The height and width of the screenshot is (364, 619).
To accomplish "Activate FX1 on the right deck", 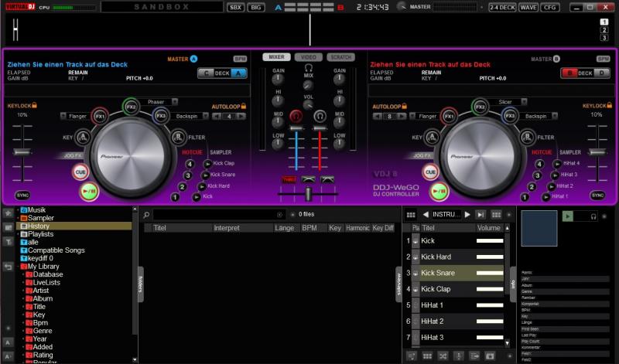I will point(449,117).
